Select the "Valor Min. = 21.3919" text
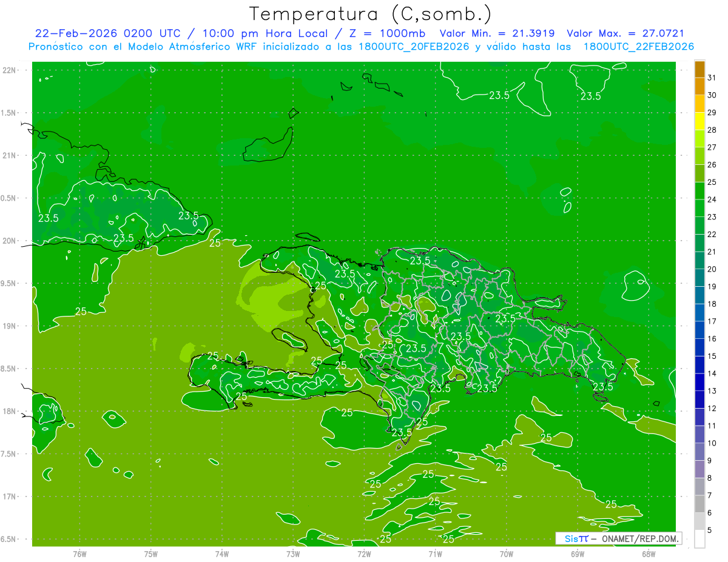Screen dimensions: 728x562 [497, 33]
